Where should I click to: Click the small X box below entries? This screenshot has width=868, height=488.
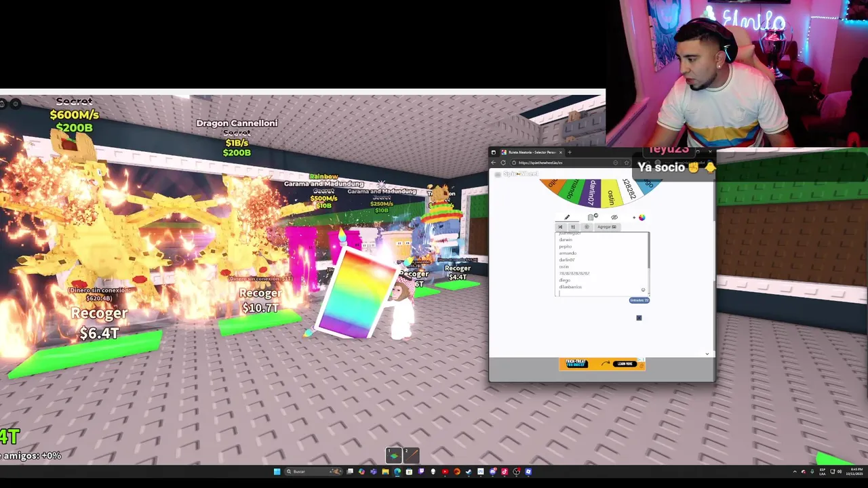coord(639,318)
